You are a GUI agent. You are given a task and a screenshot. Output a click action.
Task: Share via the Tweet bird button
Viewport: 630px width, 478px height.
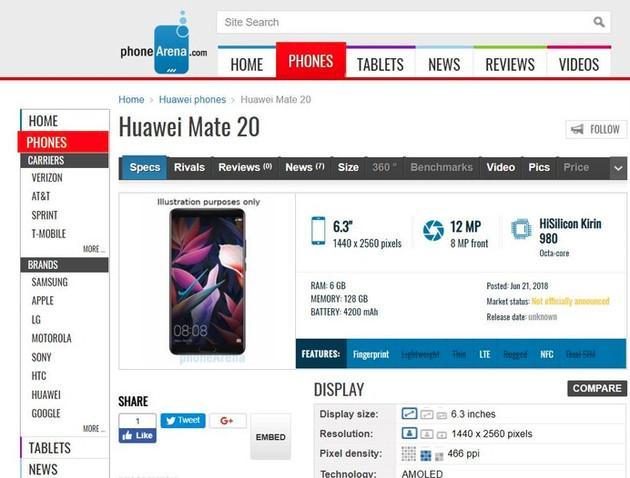[x=183, y=421]
